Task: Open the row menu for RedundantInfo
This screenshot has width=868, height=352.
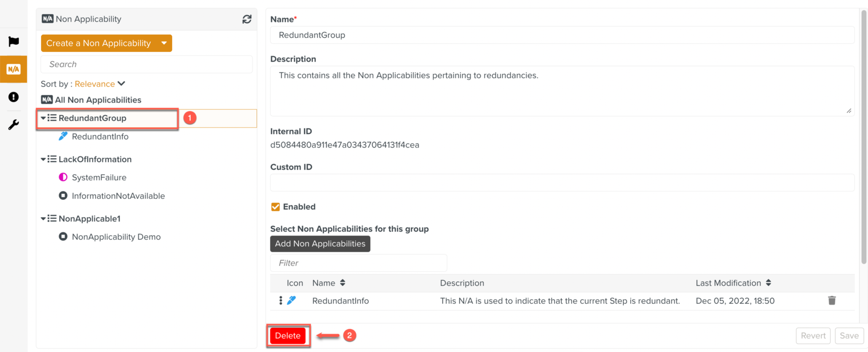Action: coord(281,301)
